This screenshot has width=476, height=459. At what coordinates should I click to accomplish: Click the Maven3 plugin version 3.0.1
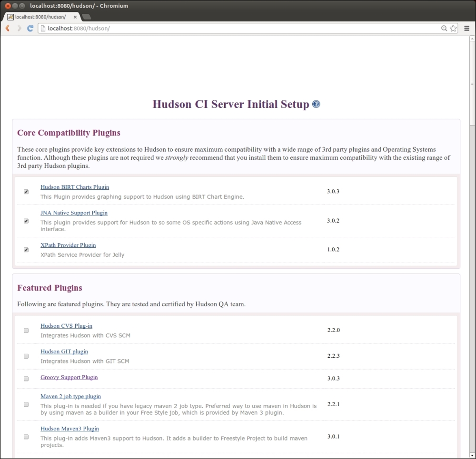click(x=333, y=437)
